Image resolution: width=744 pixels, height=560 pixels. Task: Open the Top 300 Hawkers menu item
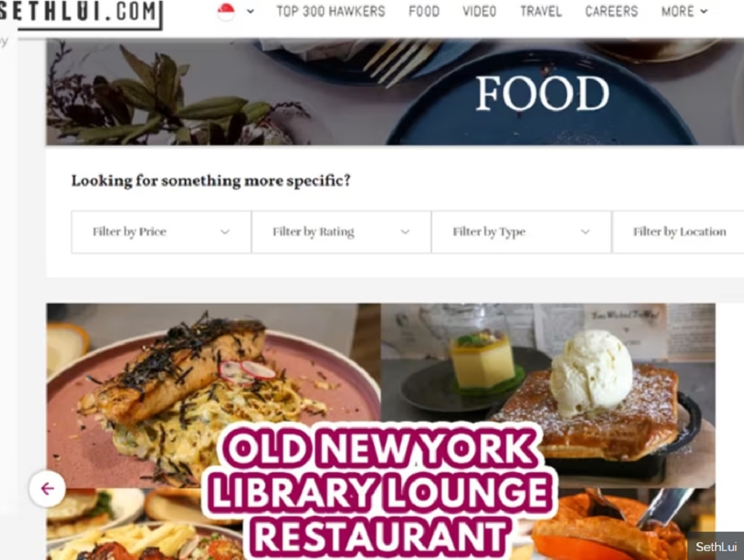point(331,11)
